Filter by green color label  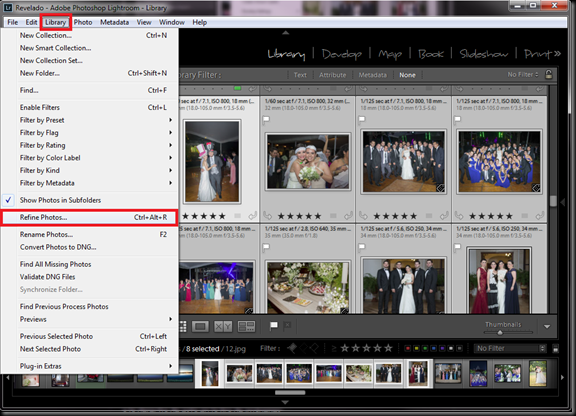coord(425,348)
